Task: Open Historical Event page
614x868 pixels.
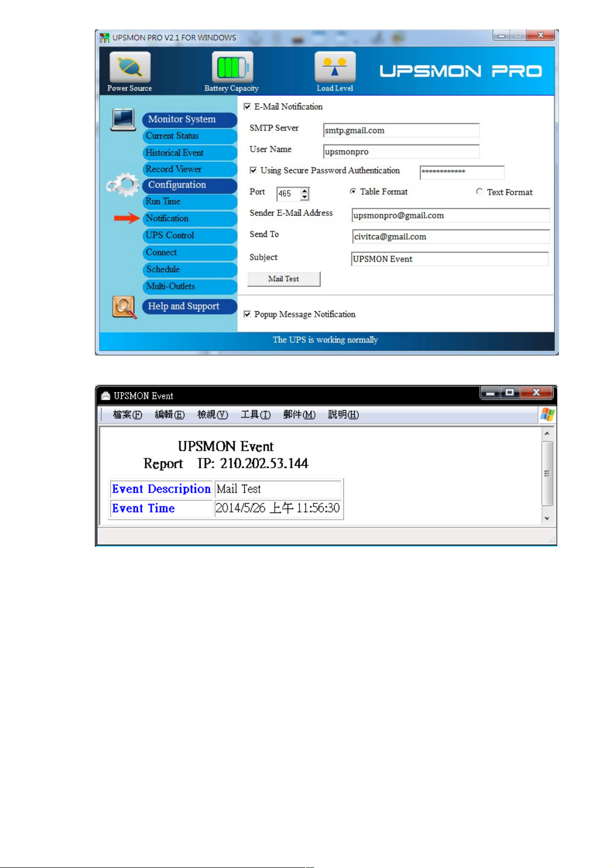Action: 190,153
